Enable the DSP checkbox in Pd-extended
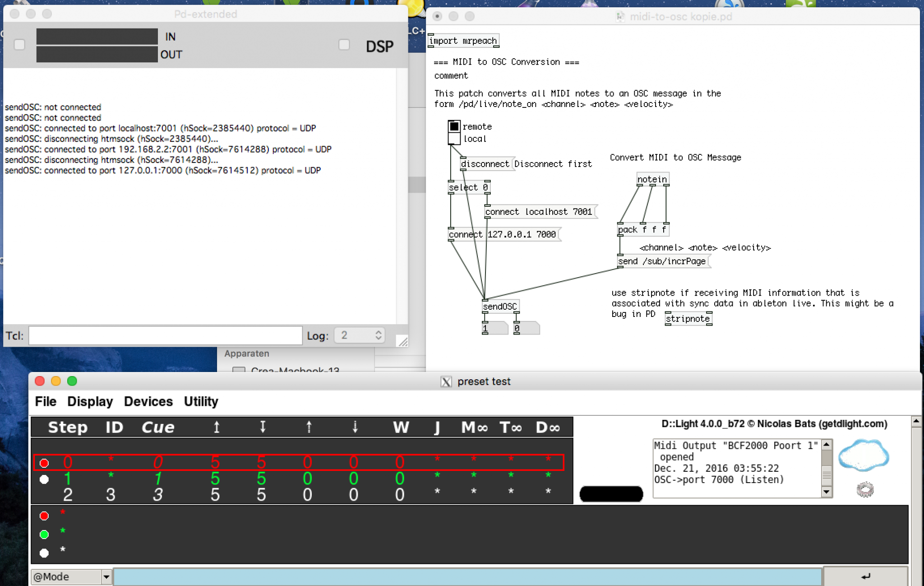Screen dimensions: 924x586 click(x=344, y=45)
